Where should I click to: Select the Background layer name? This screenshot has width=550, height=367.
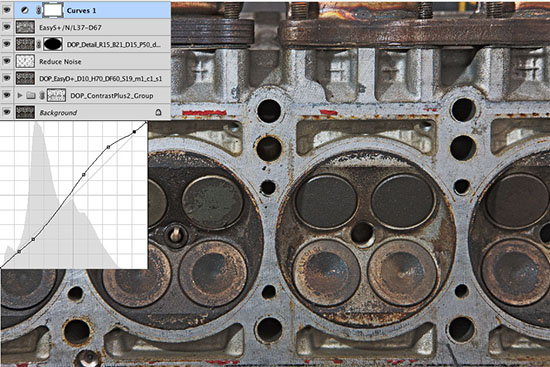click(x=58, y=113)
